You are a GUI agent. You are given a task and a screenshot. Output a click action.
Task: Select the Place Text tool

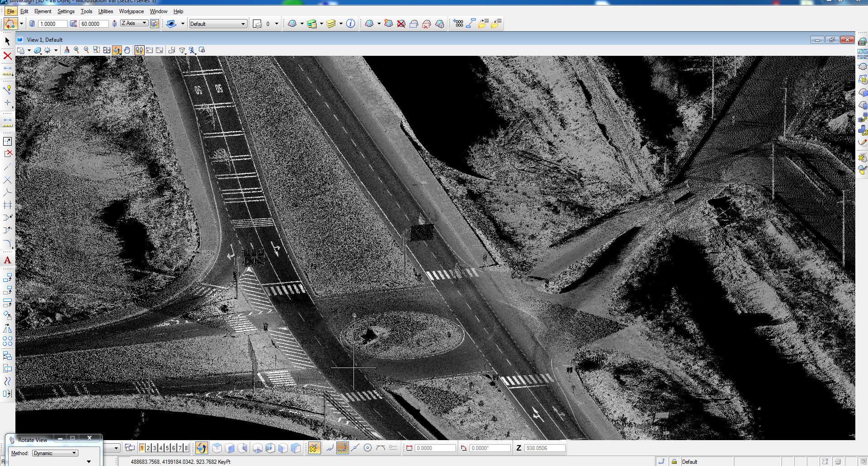coord(7,260)
